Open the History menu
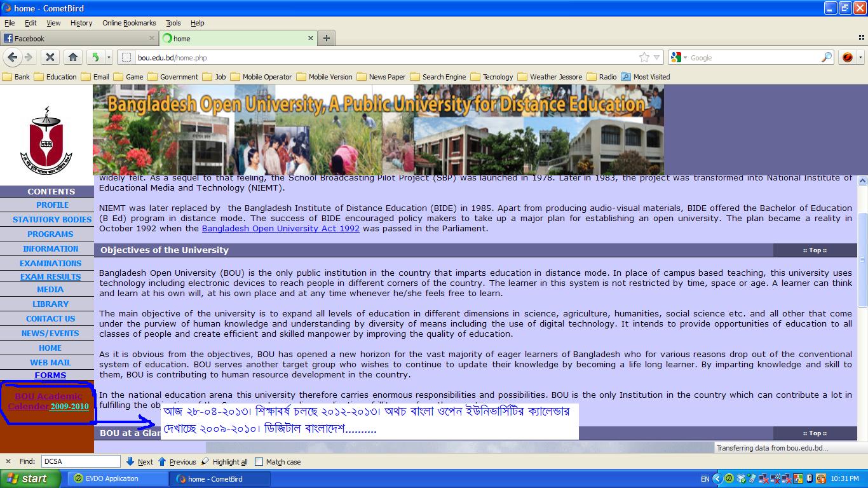The height and width of the screenshot is (488, 868). coord(81,23)
